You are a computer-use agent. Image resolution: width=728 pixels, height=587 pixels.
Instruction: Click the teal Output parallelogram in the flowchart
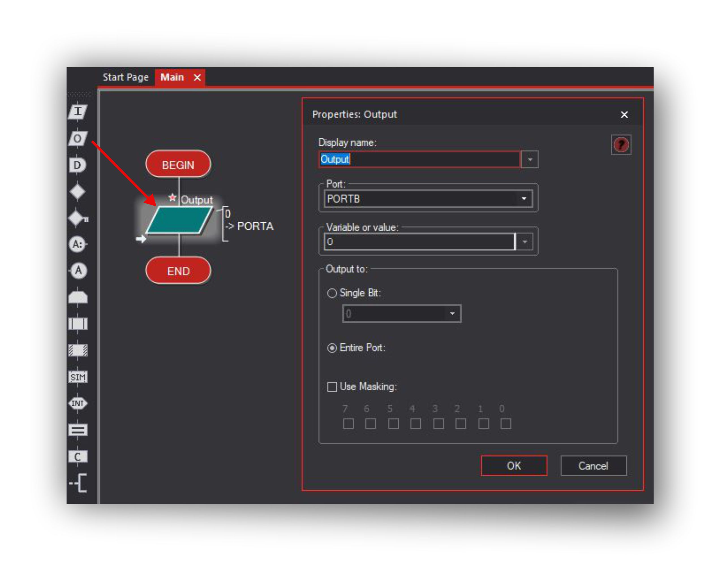pyautogui.click(x=180, y=220)
